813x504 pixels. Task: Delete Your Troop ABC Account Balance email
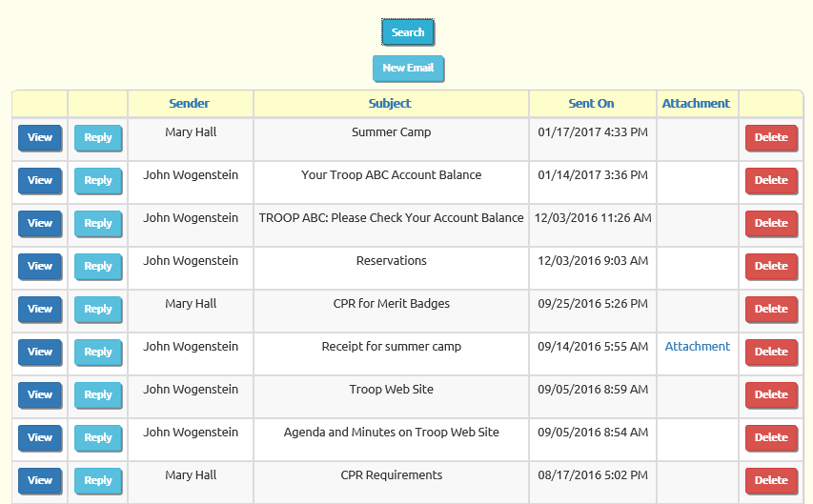click(771, 180)
